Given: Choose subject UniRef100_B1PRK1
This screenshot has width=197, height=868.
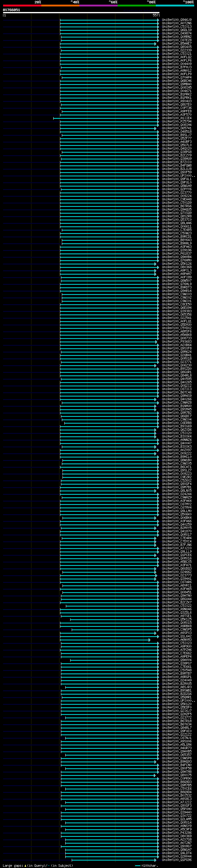Looking at the screenshot, I should click(x=177, y=98).
